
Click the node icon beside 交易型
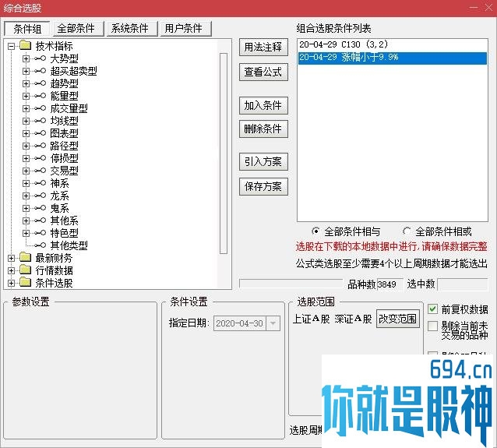[x=40, y=171]
